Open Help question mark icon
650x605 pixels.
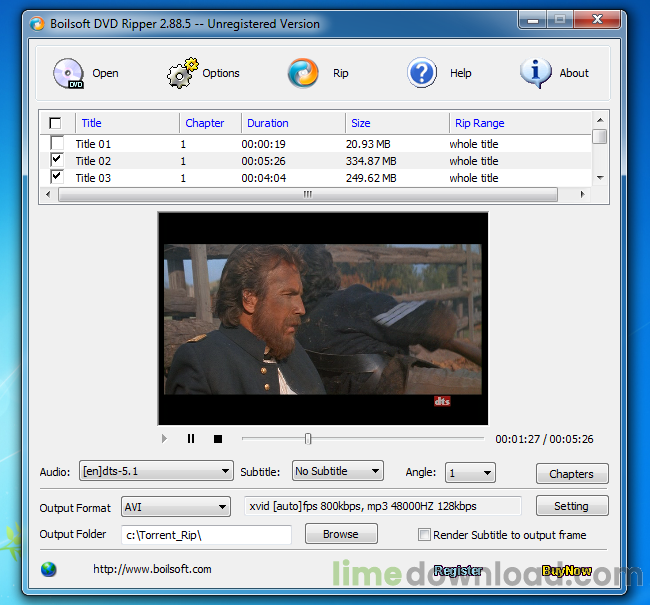(422, 73)
